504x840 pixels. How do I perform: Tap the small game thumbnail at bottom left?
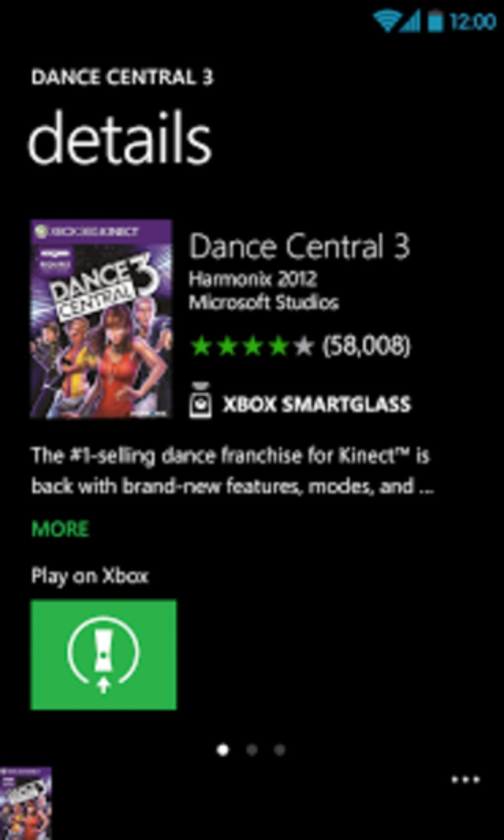click(26, 803)
